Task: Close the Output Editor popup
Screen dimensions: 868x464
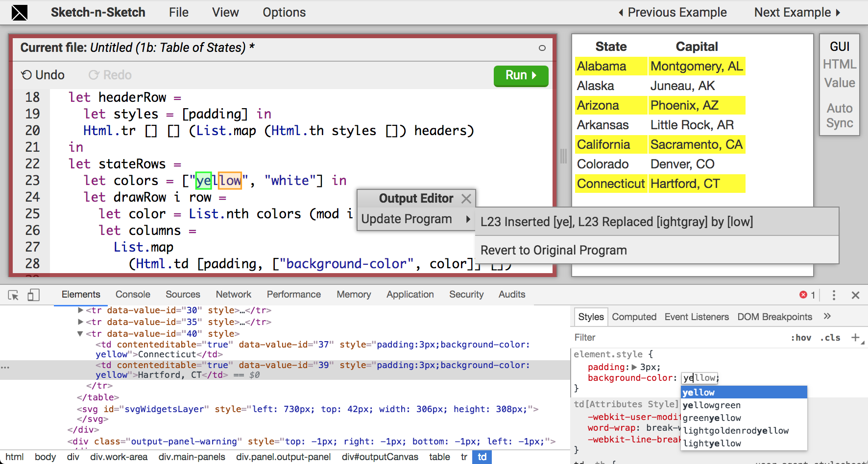Action: 466,198
